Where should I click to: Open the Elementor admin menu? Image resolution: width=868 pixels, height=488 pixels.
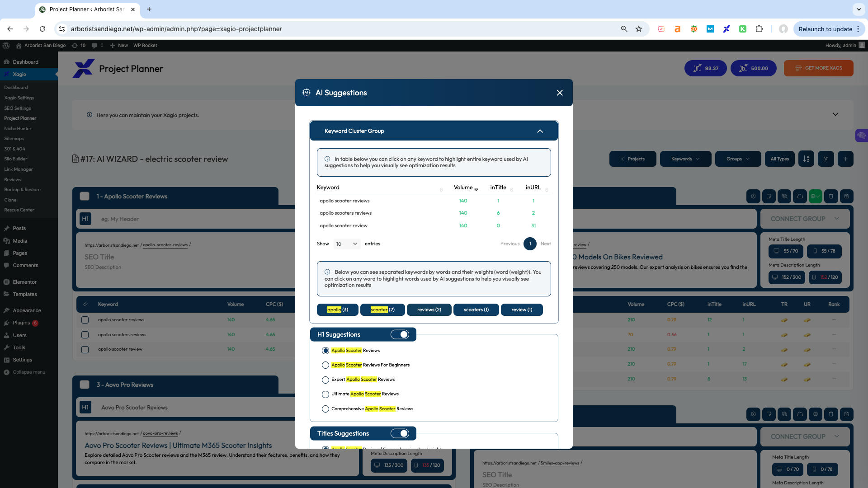pos(24,282)
